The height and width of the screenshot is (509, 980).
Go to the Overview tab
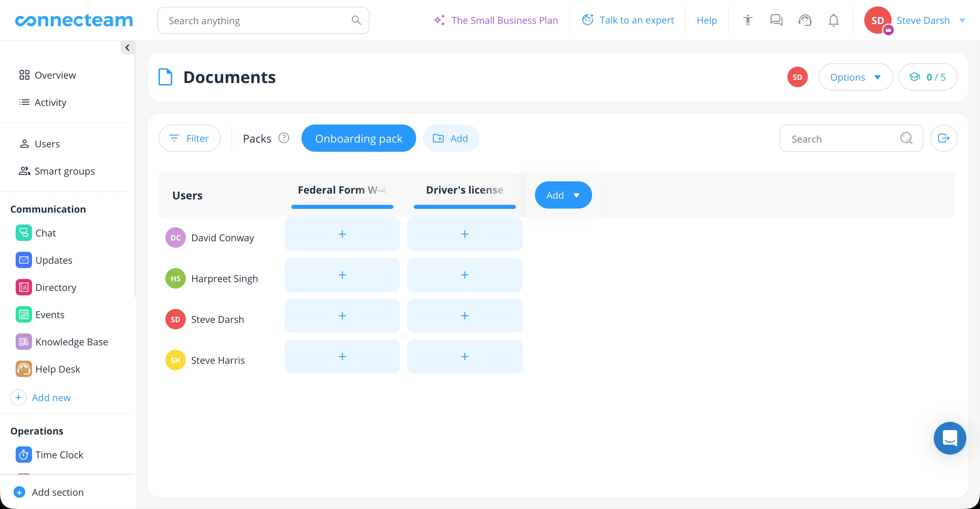click(x=55, y=75)
